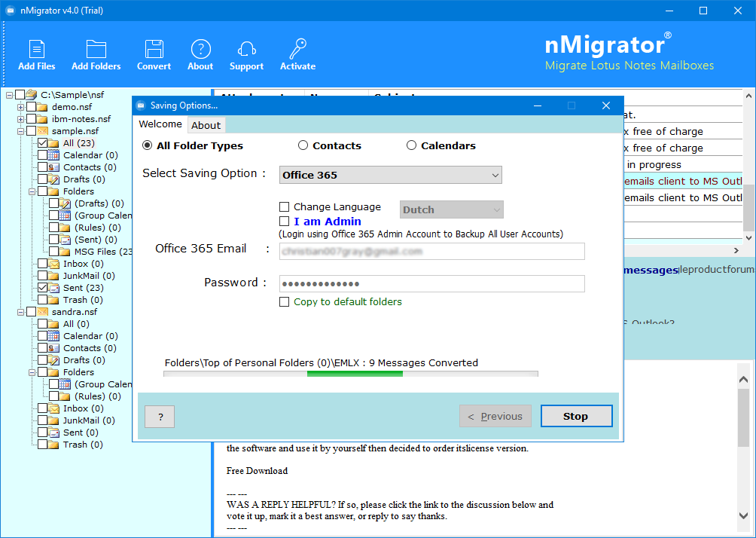
Task: Open the Select Saving Option dropdown
Action: tap(391, 175)
